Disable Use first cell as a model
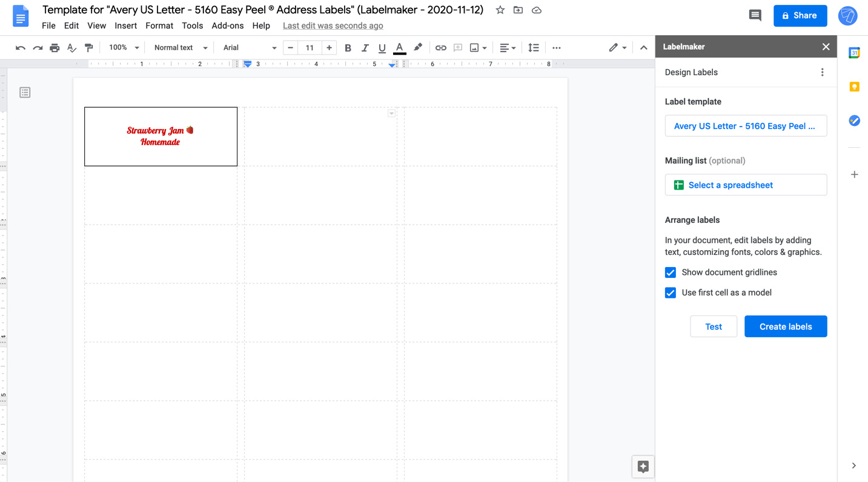 [671, 292]
